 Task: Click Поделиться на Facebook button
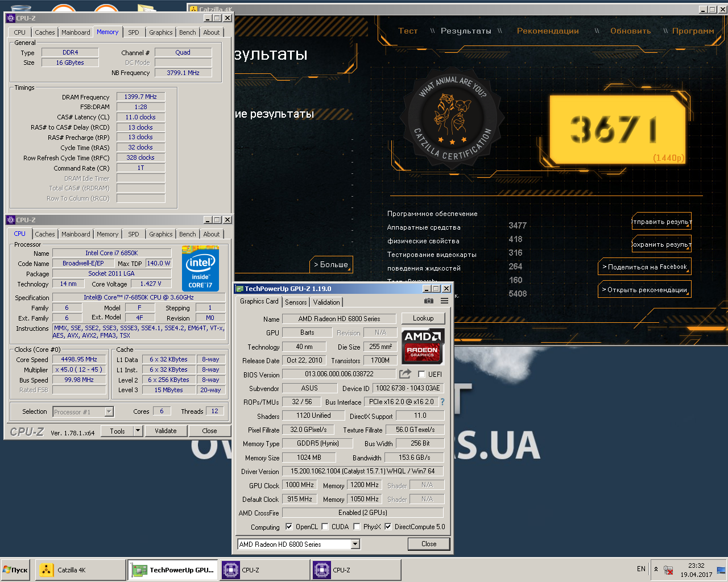click(x=644, y=267)
